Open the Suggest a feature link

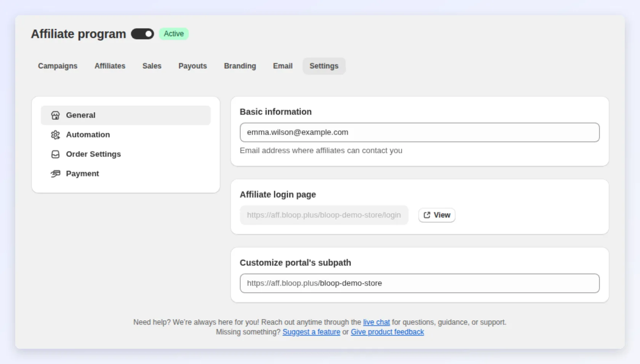tap(311, 332)
